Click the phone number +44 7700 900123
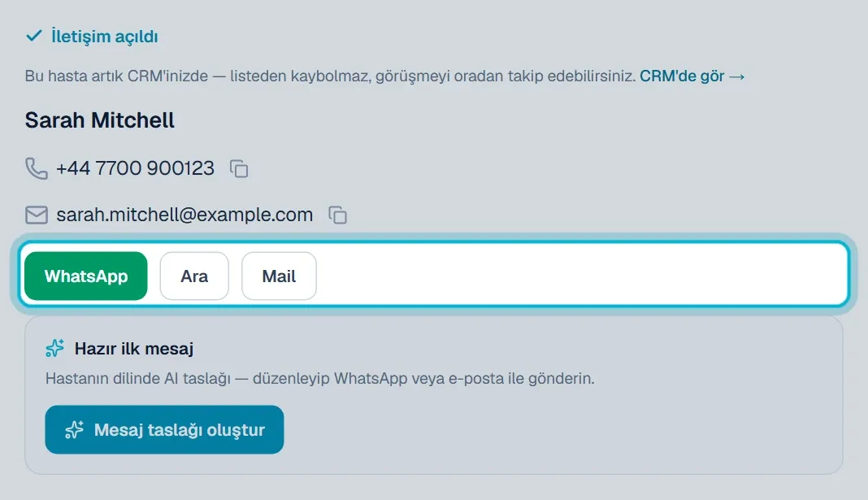The width and height of the screenshot is (868, 500). point(135,168)
